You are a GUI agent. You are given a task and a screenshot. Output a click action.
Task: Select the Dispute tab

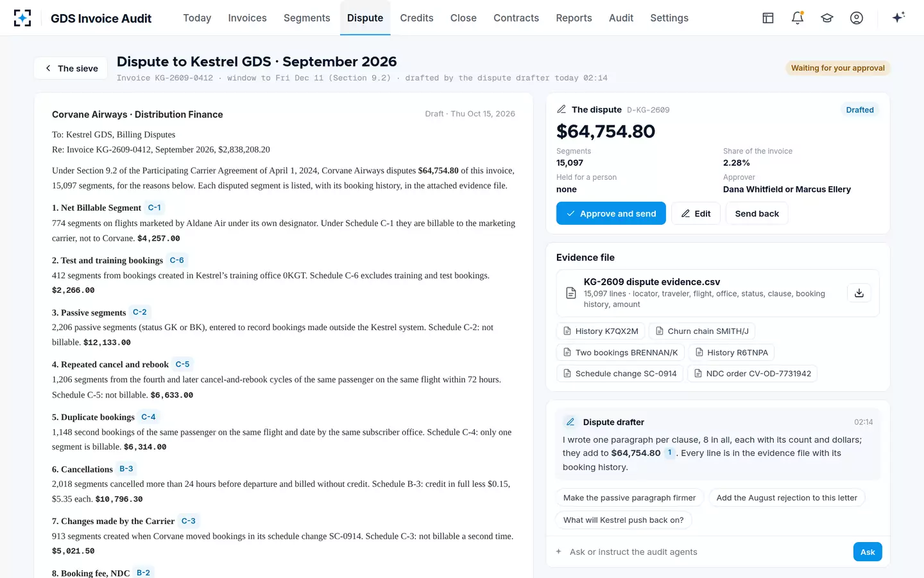[365, 18]
